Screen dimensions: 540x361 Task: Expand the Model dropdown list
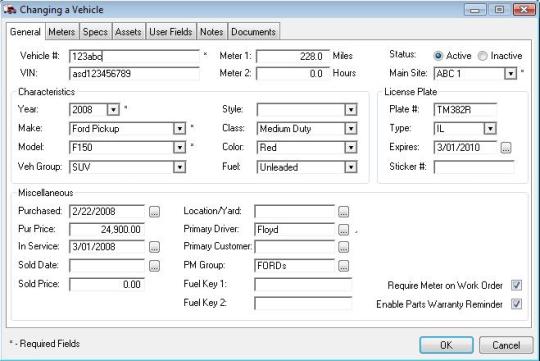coord(179,148)
